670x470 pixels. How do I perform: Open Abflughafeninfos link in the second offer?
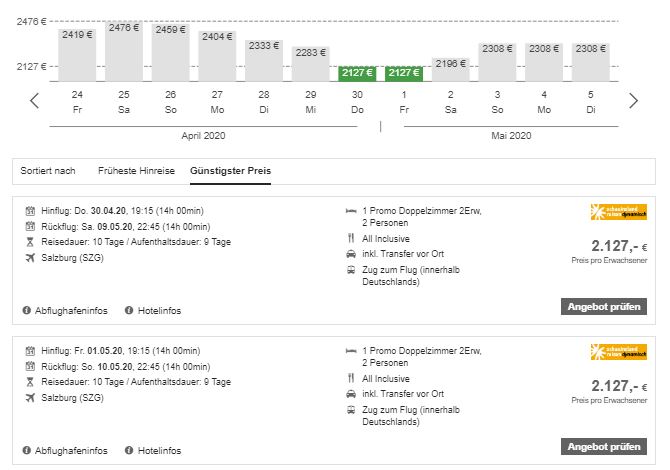click(71, 449)
